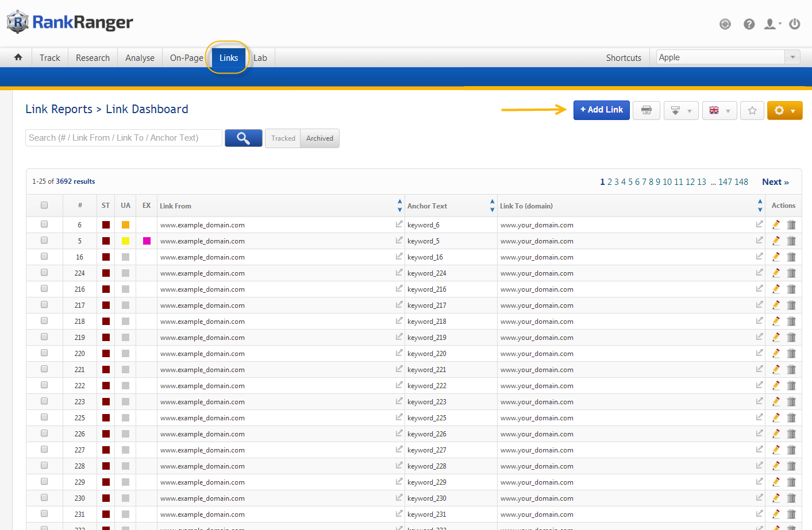812x530 pixels.
Task: Tick the checkbox for row 6
Action: (44, 225)
